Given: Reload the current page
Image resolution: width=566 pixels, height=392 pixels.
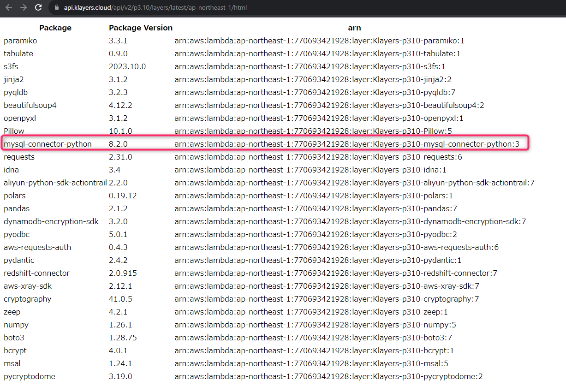Looking at the screenshot, I should tap(38, 7).
